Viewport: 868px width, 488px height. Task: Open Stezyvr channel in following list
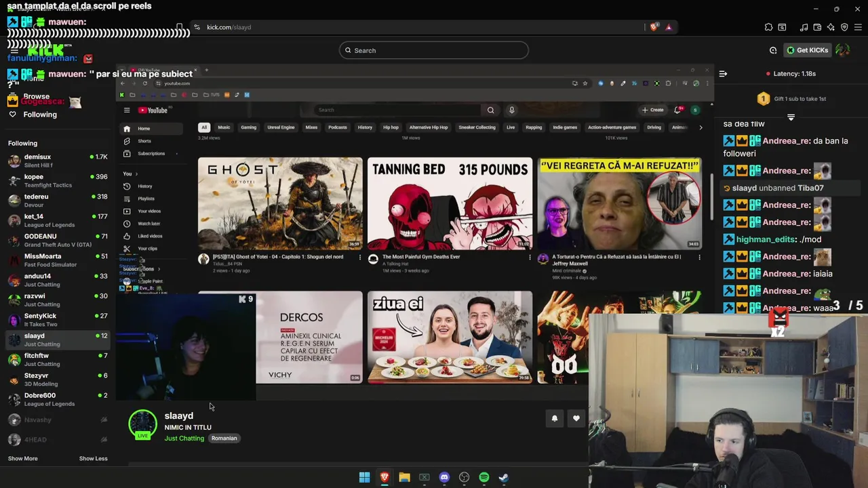[58, 380]
